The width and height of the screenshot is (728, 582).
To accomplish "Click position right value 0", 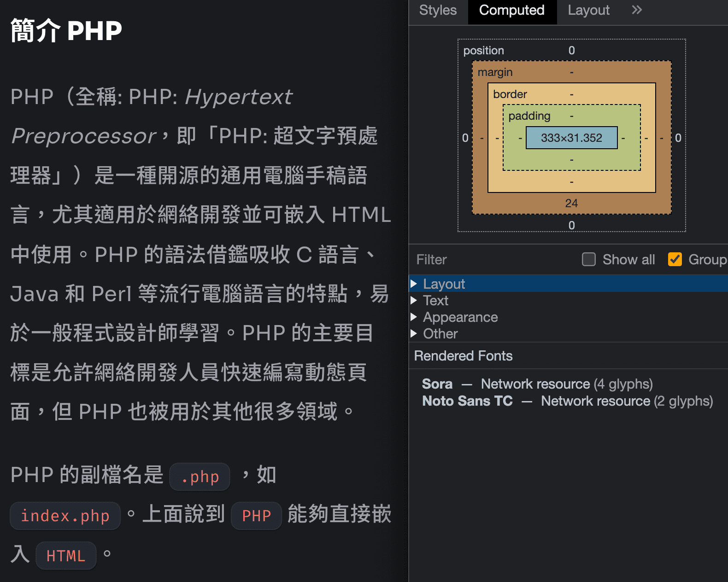I will (x=678, y=138).
